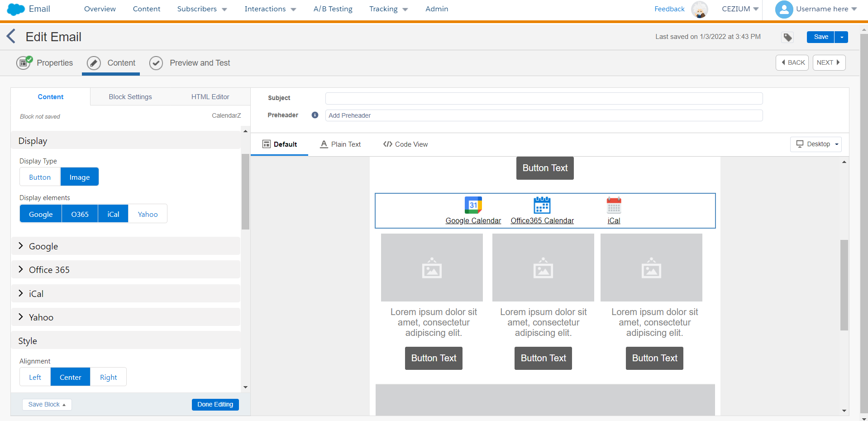Select the Properties step icon
This screenshot has height=421, width=868.
(24, 62)
